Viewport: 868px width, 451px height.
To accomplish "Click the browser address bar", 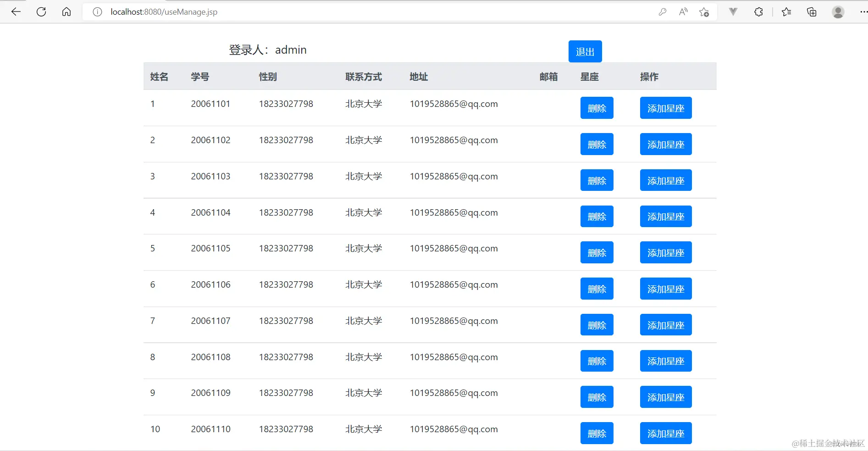I will 321,12.
